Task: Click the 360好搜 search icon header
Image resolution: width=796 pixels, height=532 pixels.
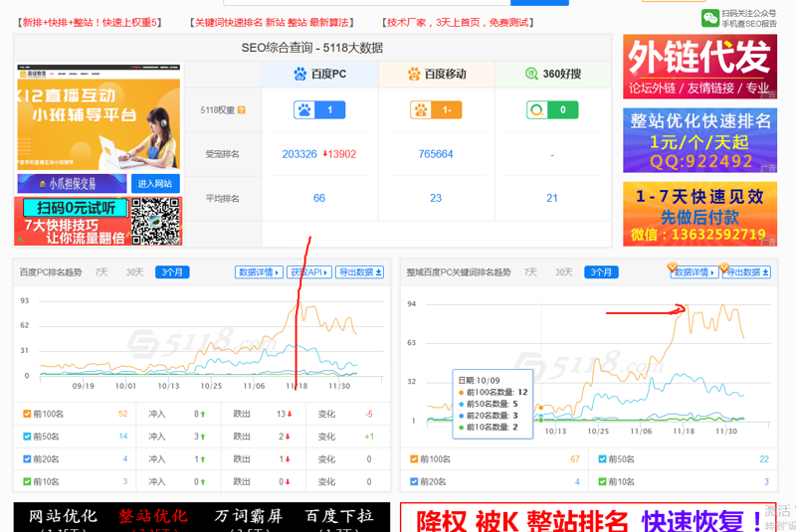Action: (531, 74)
